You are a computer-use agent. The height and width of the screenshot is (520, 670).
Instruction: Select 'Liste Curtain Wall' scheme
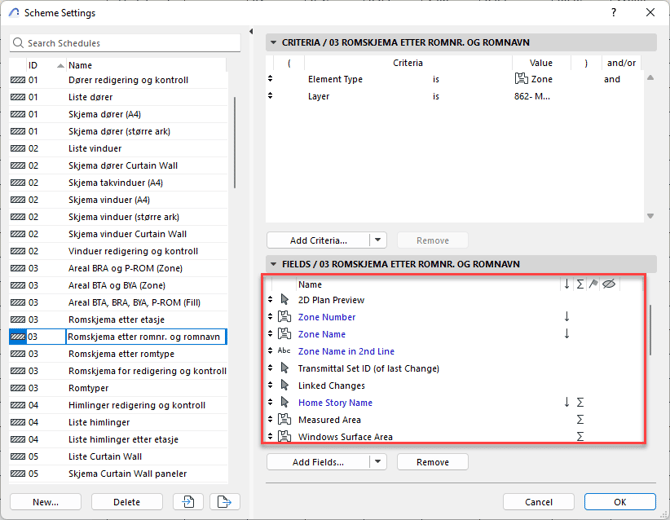106,456
